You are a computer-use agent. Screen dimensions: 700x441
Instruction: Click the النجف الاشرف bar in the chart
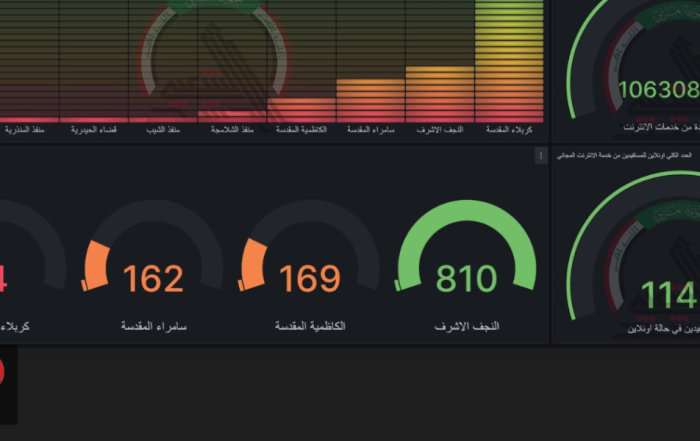440,94
